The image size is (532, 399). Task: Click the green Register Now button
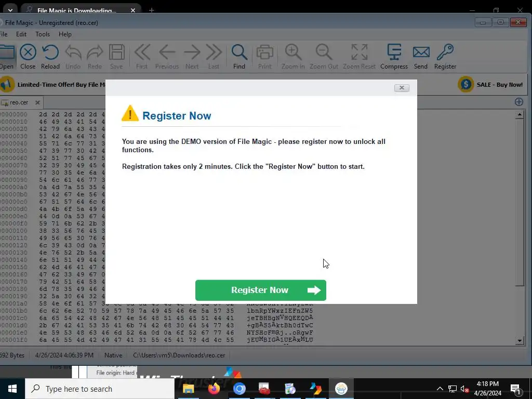tap(261, 290)
